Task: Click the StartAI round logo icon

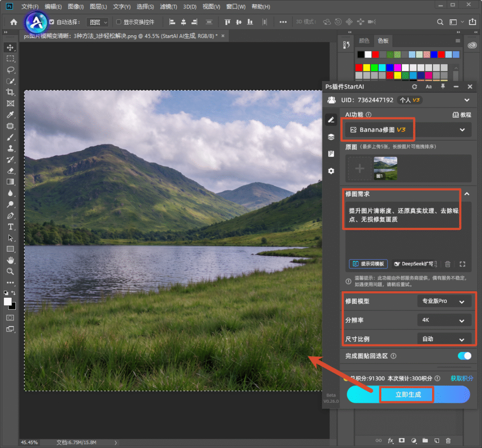Action: click(37, 23)
